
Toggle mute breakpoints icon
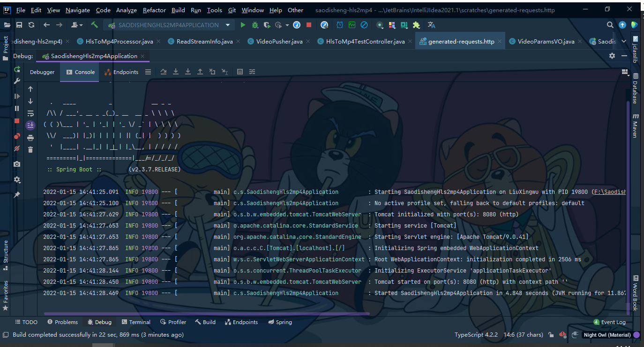click(x=17, y=148)
